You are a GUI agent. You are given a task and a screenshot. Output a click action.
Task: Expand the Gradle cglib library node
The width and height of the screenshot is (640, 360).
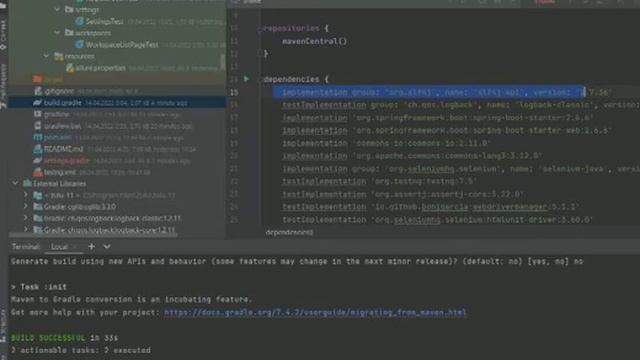26,207
